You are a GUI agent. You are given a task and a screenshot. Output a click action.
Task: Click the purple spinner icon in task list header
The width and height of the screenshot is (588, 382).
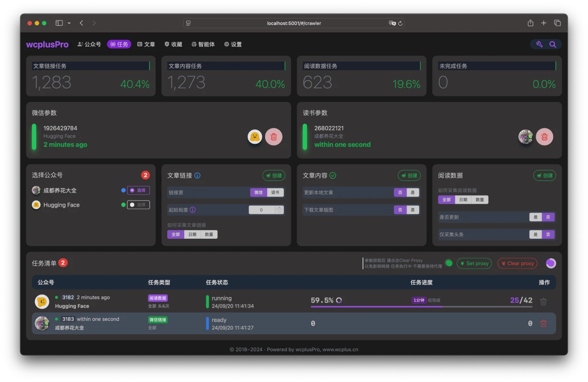(x=551, y=264)
